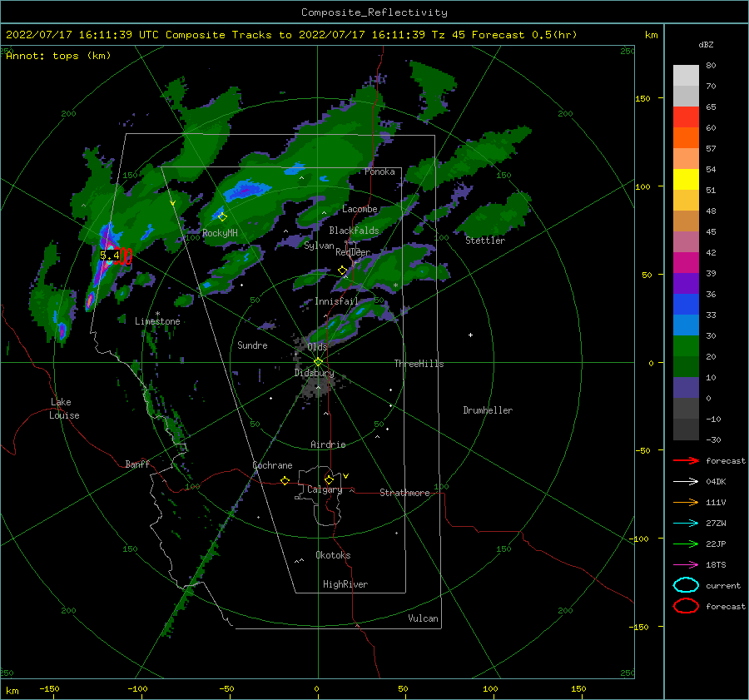Viewport: 749px width, 700px height.
Task: Click the white 04DK arrow in legend
Action: (x=686, y=481)
